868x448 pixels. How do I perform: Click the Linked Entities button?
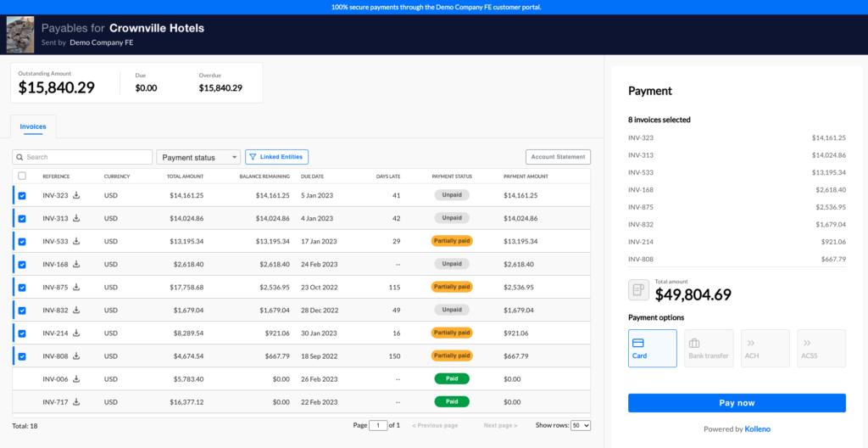tap(276, 157)
